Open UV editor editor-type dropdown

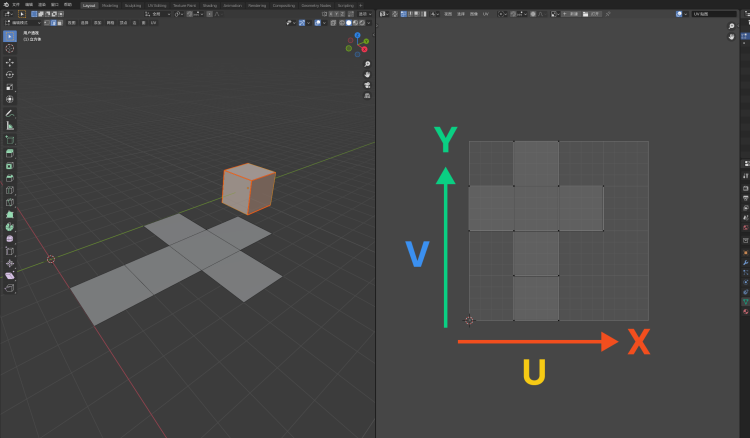tap(384, 14)
